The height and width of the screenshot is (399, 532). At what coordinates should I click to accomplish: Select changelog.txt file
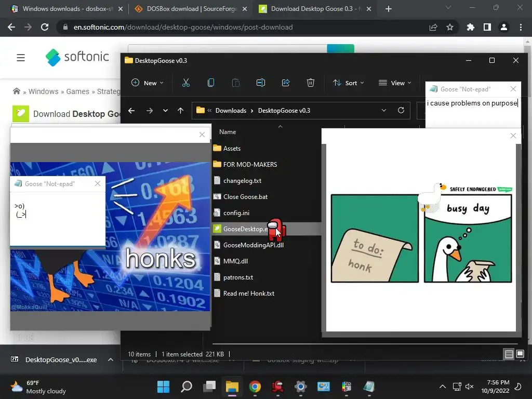pos(242,180)
